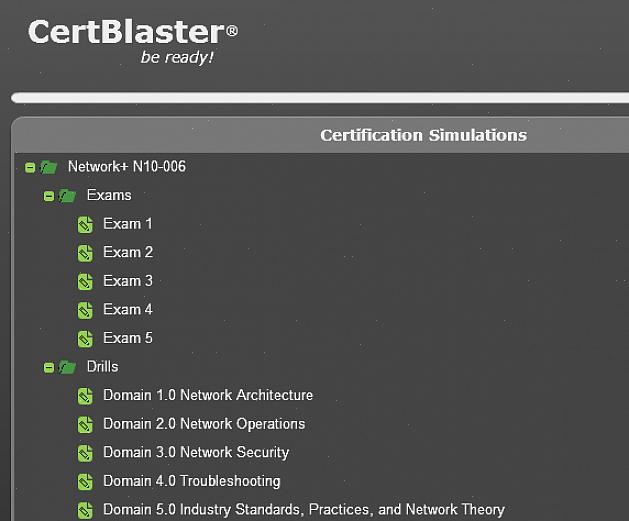Click the Exam 1 document icon
The image size is (629, 521).
point(85,225)
